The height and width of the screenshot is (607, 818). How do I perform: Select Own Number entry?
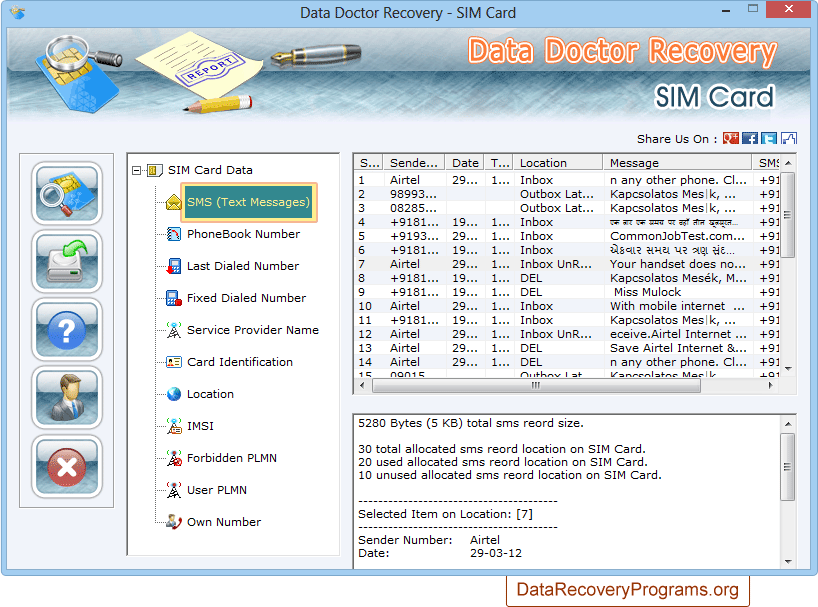pos(224,522)
